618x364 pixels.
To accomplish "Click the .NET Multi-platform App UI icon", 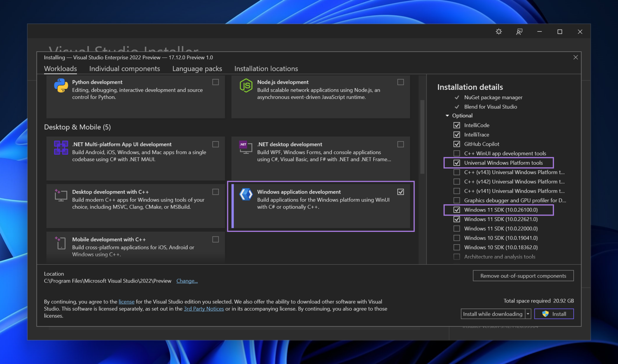I will [60, 148].
